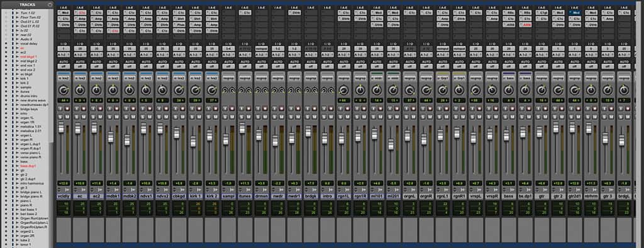Select 'bridge piano L' in the tracks list
The image size is (644, 248).
[x=31, y=192]
